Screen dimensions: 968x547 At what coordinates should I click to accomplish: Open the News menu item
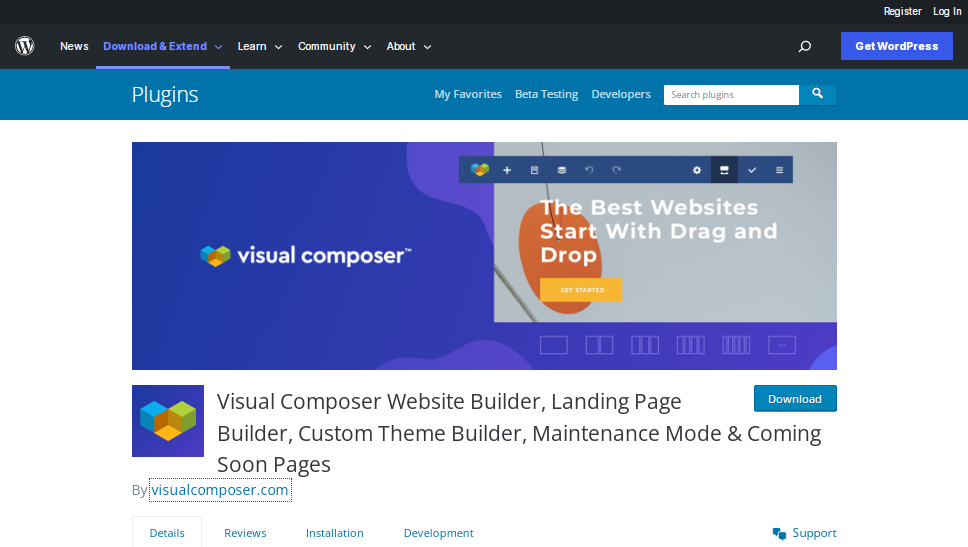(74, 46)
